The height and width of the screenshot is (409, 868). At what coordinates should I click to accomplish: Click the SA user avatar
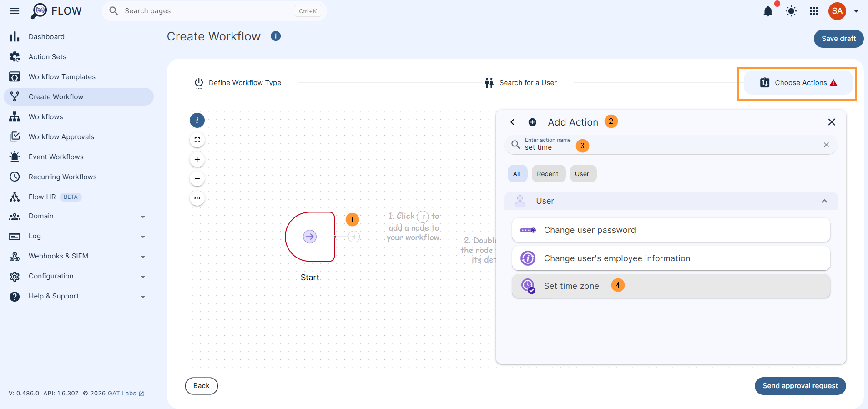(837, 11)
